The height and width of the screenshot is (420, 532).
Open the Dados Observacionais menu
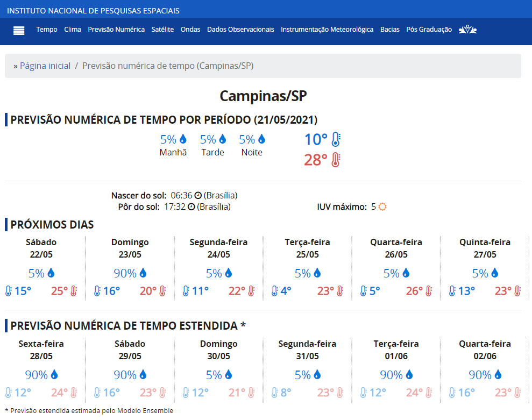click(240, 30)
